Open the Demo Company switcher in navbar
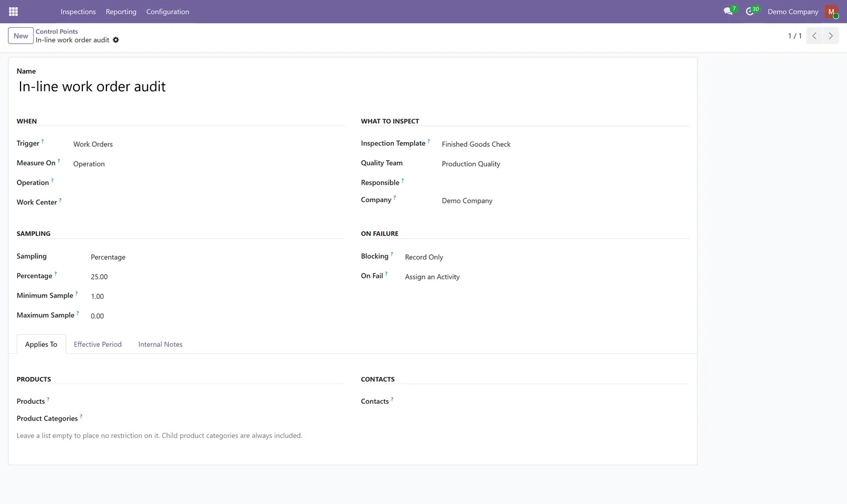Image resolution: width=847 pixels, height=504 pixels. click(793, 11)
